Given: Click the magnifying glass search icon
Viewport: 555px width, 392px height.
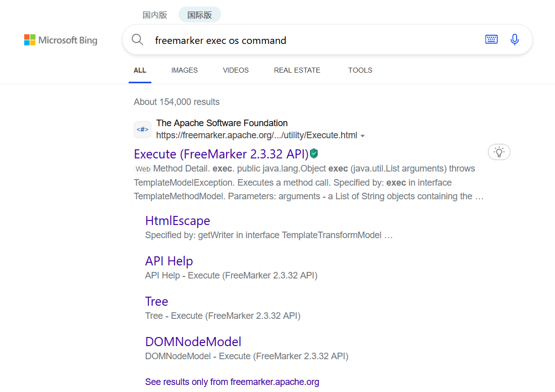Looking at the screenshot, I should pyautogui.click(x=137, y=40).
